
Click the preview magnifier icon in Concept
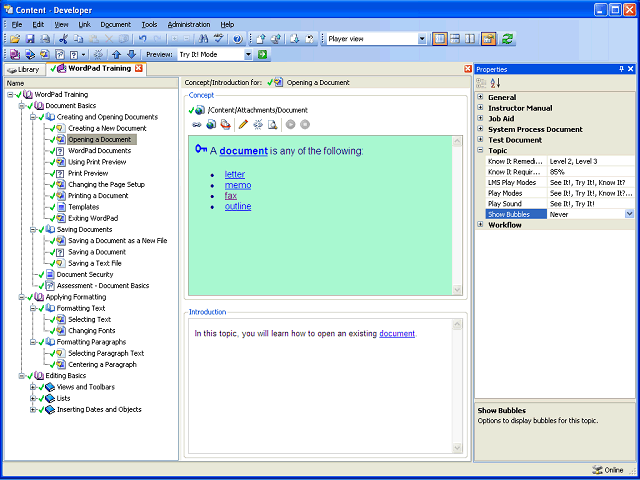coord(273,124)
